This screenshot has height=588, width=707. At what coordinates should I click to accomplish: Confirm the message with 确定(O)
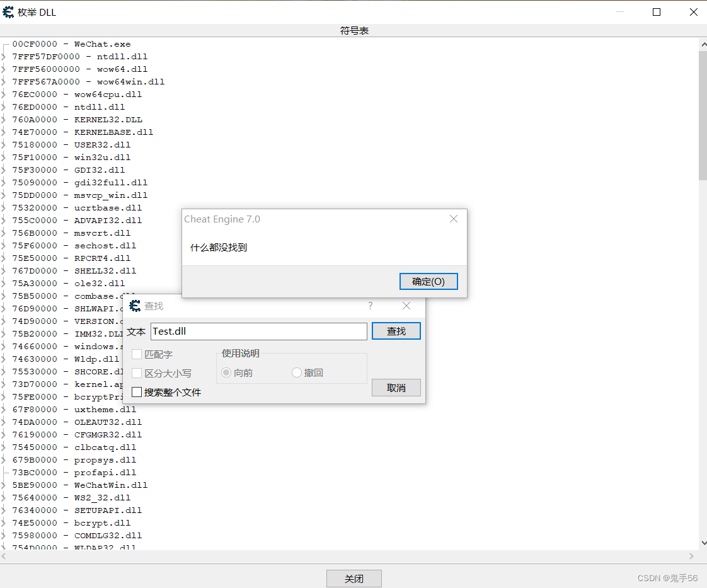(x=428, y=281)
